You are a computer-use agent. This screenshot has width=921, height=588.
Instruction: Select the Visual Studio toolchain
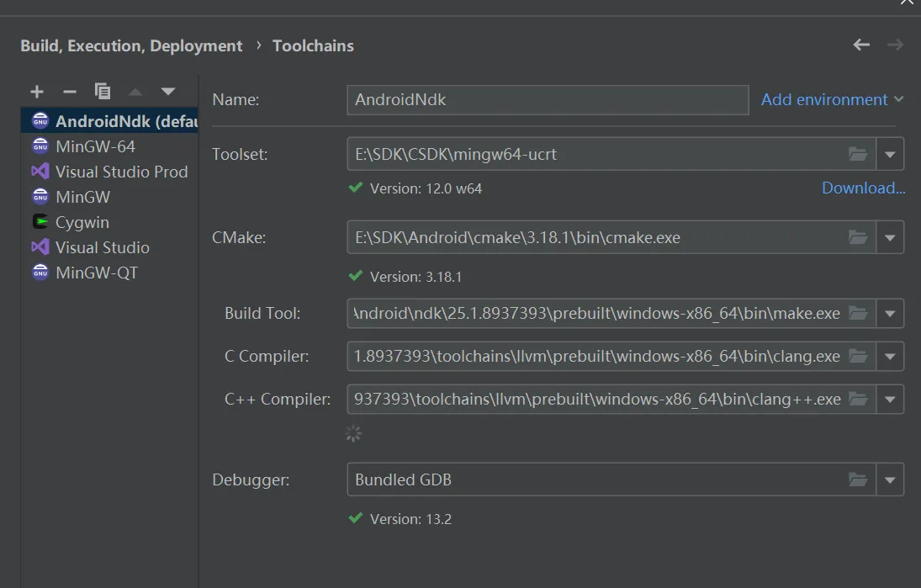[x=109, y=247]
